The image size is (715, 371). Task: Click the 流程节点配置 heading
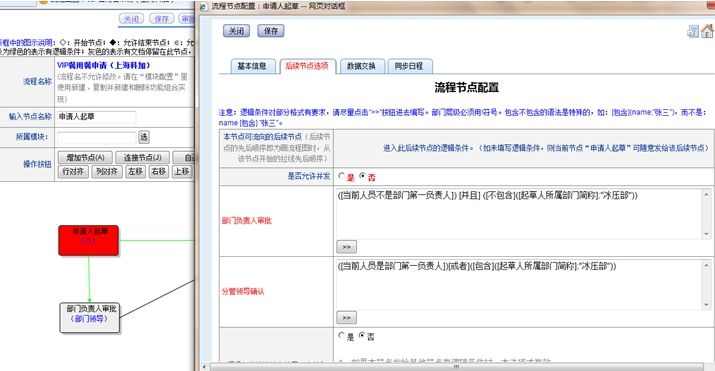pos(466,88)
